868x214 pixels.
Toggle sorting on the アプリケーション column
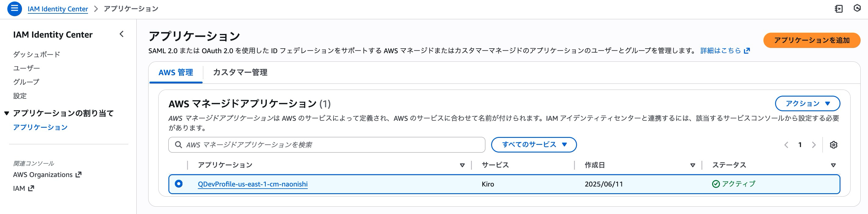coord(462,165)
